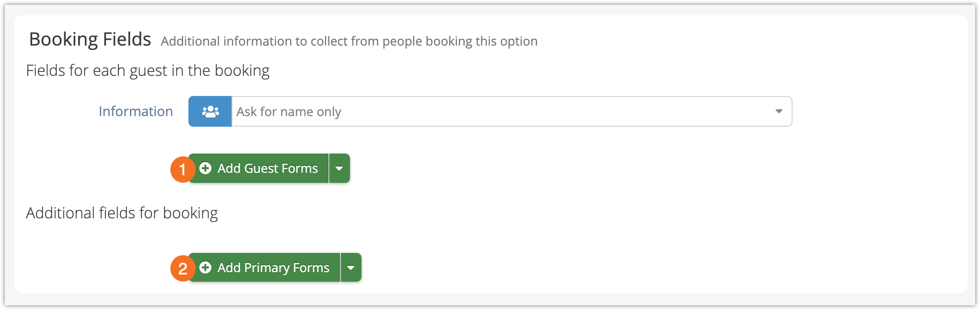Click the Booking Fields section heading
Viewport: 980px width, 310px height.
point(90,39)
